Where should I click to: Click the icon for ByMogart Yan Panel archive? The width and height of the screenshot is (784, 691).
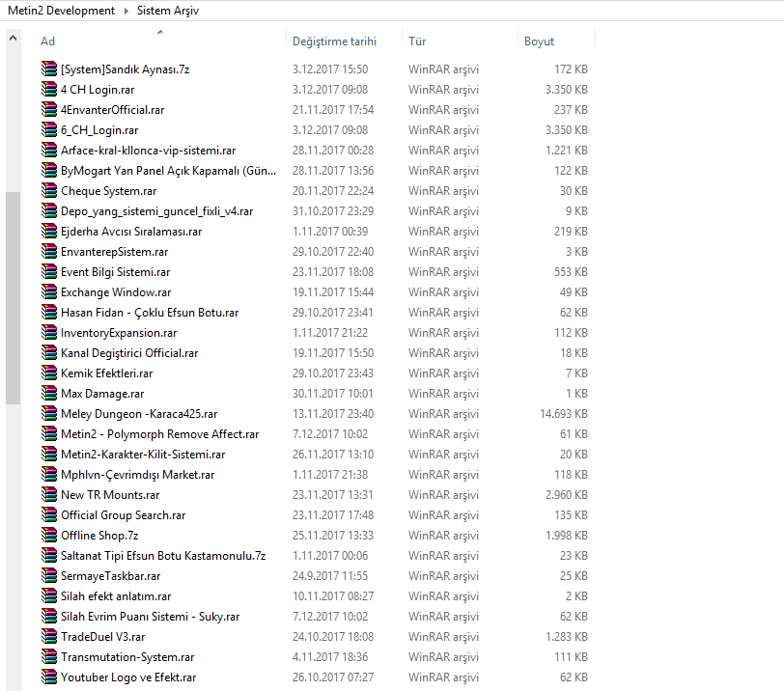(49, 170)
